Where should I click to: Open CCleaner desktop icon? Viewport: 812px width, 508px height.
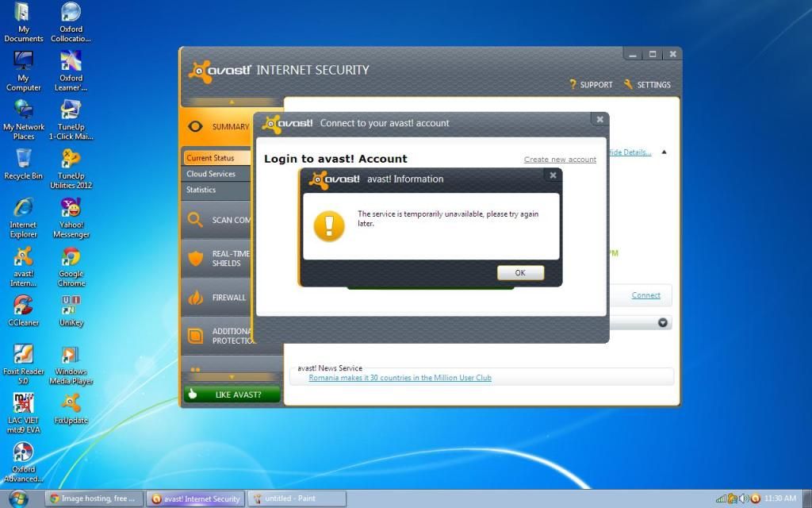[23, 311]
